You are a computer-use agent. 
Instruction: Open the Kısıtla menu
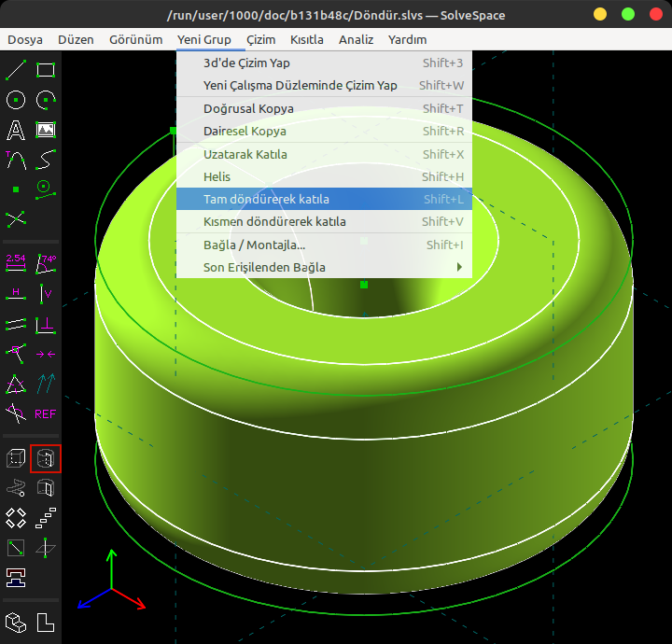[x=307, y=40]
